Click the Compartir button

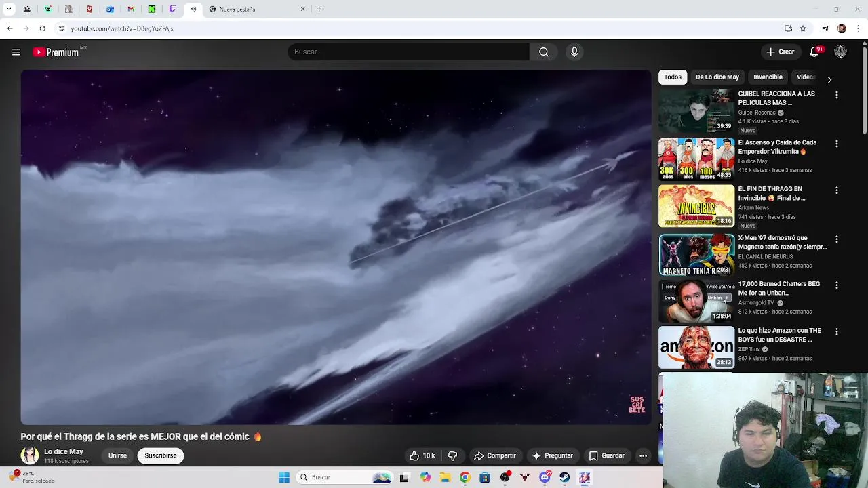pos(495,455)
